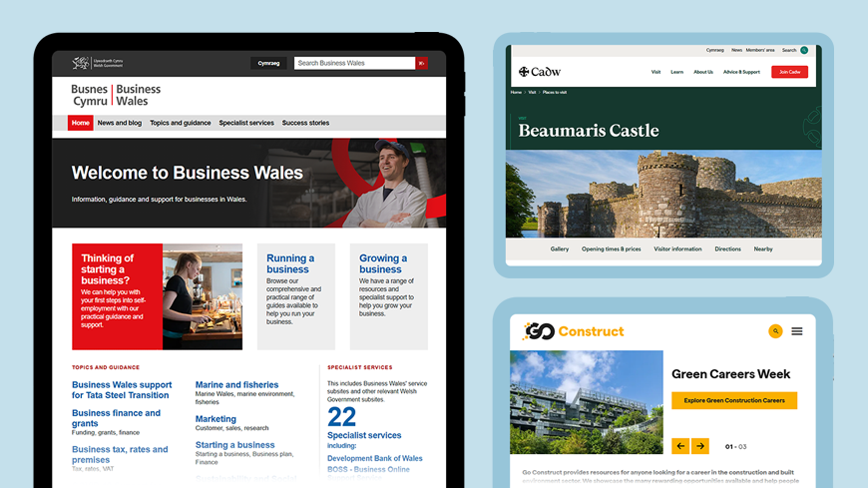Open the About Us menu on Cadw
Viewport: 868px width, 488px height.
pyautogui.click(x=703, y=72)
